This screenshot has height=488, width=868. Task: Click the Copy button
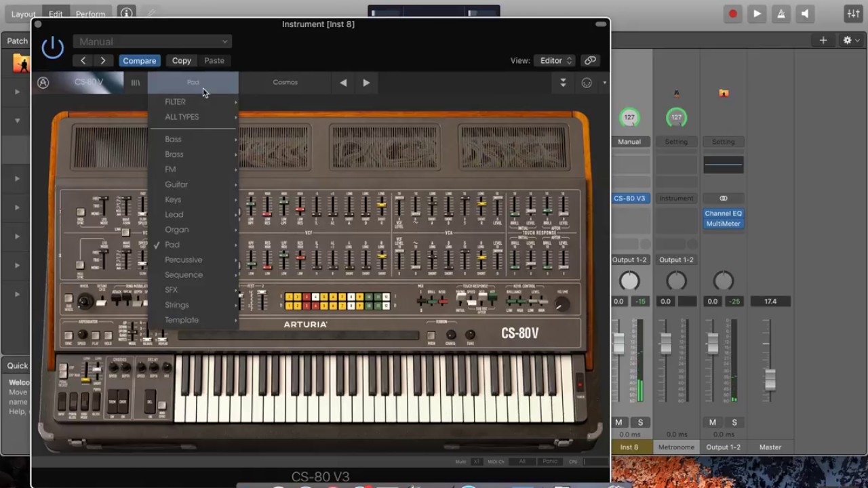[182, 60]
